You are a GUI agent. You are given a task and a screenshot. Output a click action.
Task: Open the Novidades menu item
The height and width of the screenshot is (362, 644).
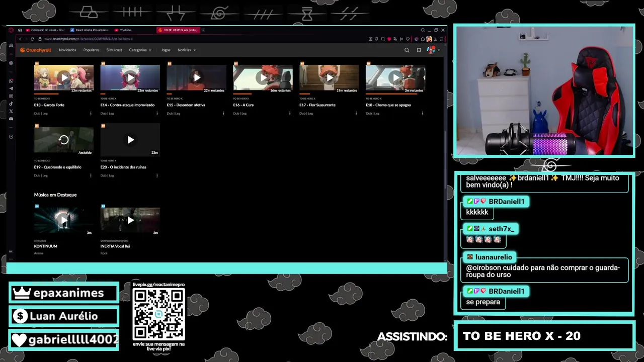pos(67,50)
